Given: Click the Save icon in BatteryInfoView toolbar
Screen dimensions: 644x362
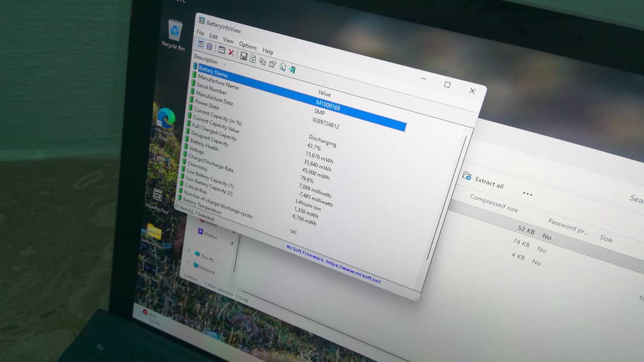Looking at the screenshot, I should 243,56.
